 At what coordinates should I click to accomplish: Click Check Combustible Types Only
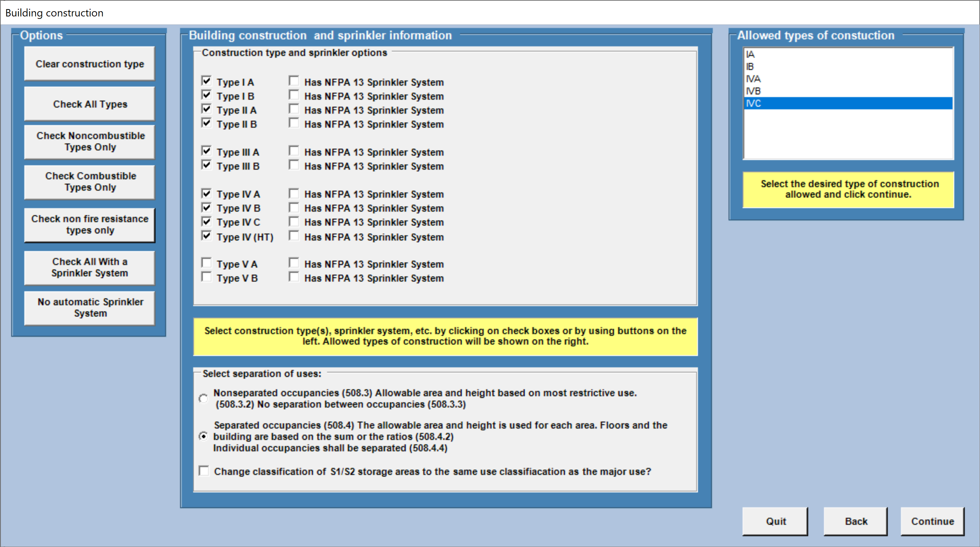(90, 182)
